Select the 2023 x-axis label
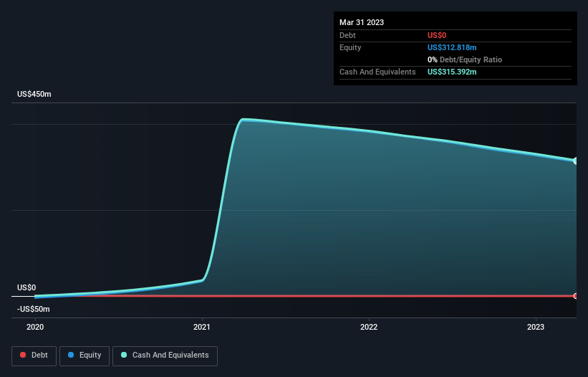 click(536, 327)
